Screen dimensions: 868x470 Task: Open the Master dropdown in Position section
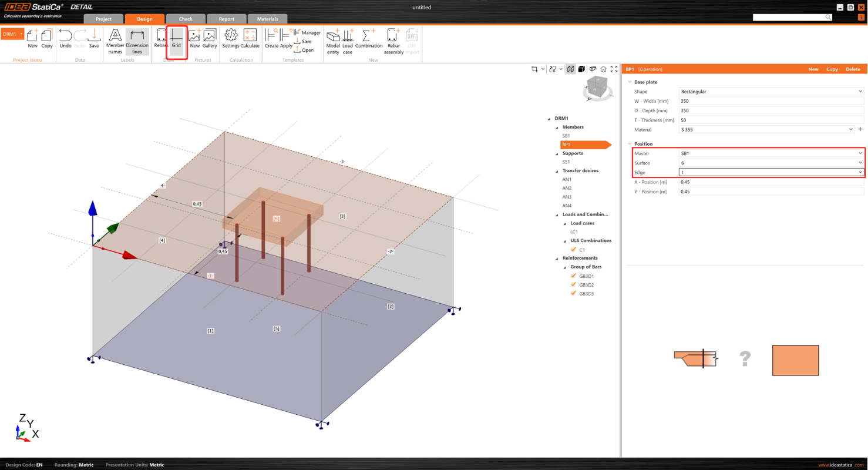(x=859, y=153)
